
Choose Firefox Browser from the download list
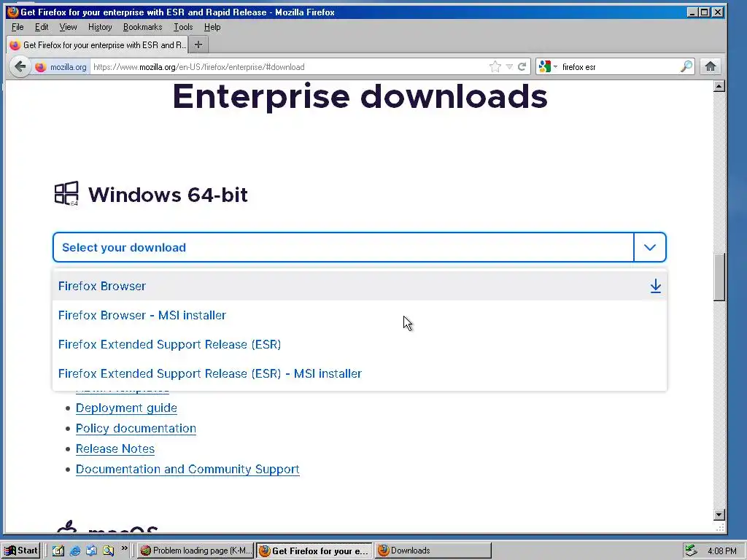click(x=360, y=286)
